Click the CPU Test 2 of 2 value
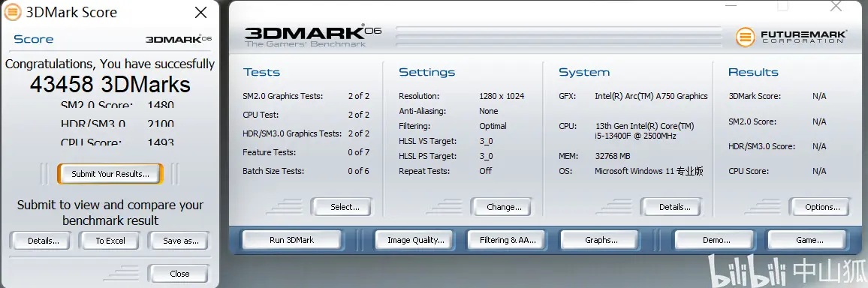Screen dimensions: 868x288 click(358, 115)
